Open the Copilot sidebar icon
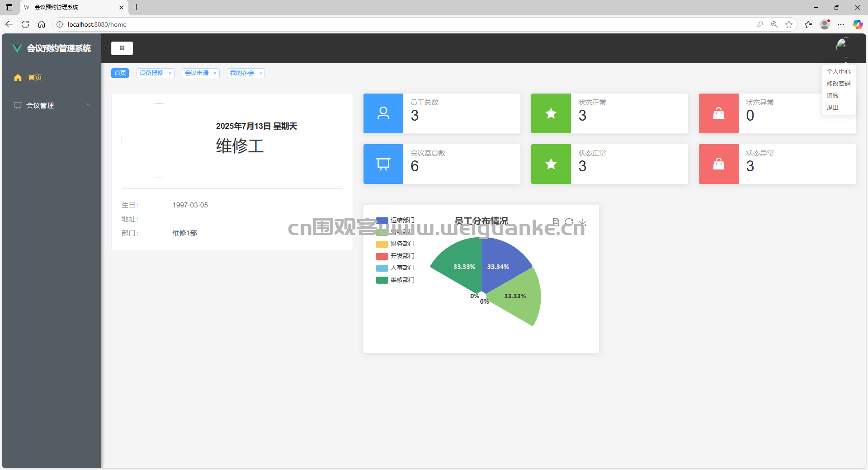868x470 pixels. click(x=858, y=24)
